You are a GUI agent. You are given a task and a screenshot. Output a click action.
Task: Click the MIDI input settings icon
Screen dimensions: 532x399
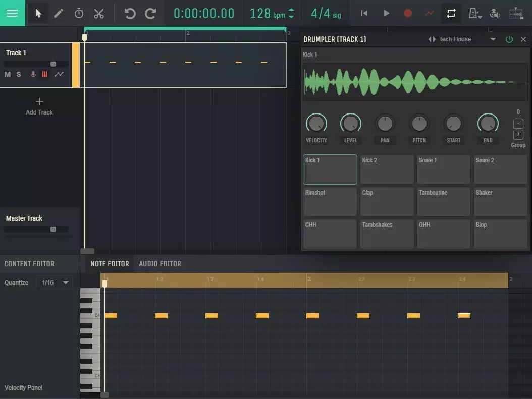coord(495,14)
